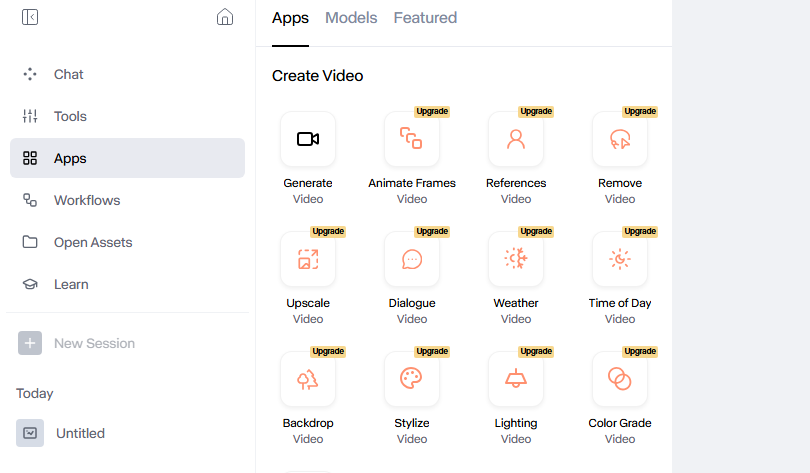Collapse the left sidebar panel
Image resolution: width=810 pixels, height=473 pixels.
[30, 17]
